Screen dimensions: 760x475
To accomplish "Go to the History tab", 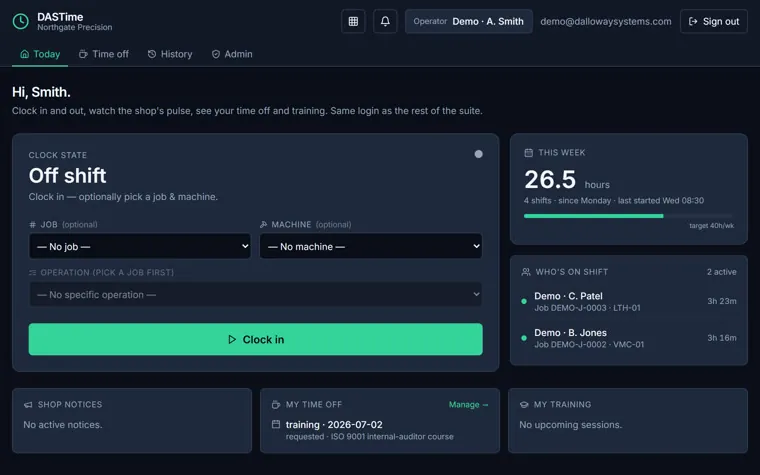I will click(x=170, y=54).
